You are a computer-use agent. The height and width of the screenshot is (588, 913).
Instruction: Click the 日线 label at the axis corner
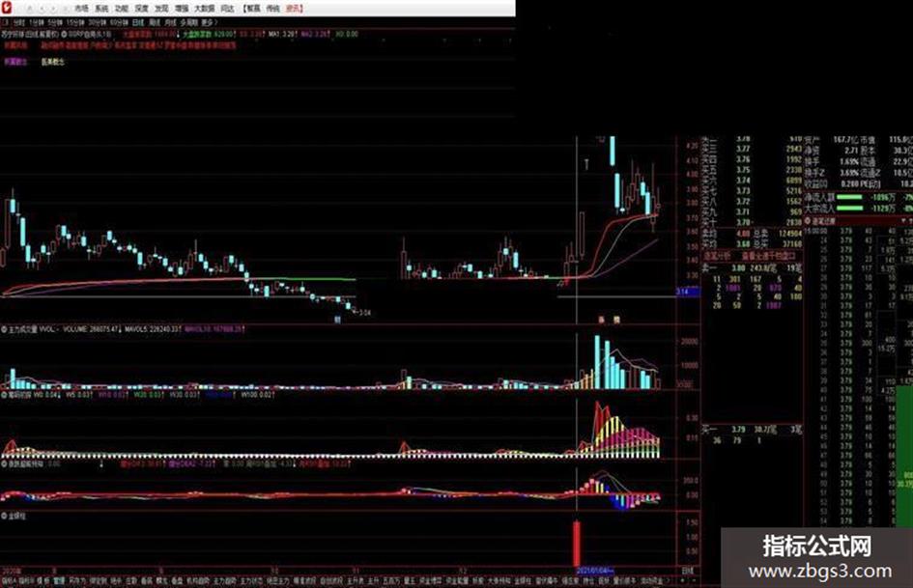pos(688,572)
